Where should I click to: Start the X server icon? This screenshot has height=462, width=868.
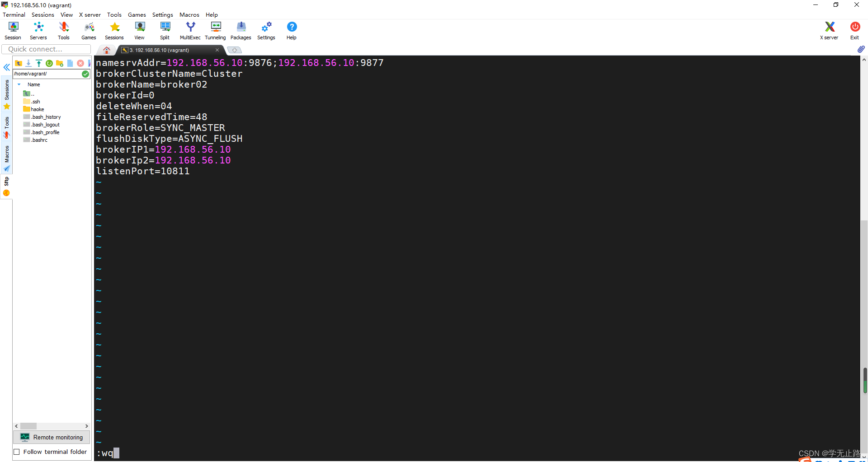tap(829, 31)
